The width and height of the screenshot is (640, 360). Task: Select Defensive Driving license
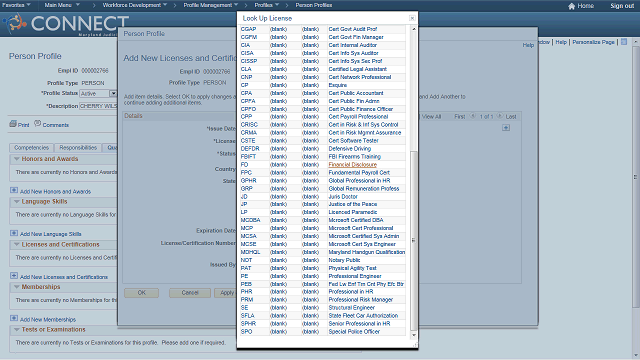349,149
